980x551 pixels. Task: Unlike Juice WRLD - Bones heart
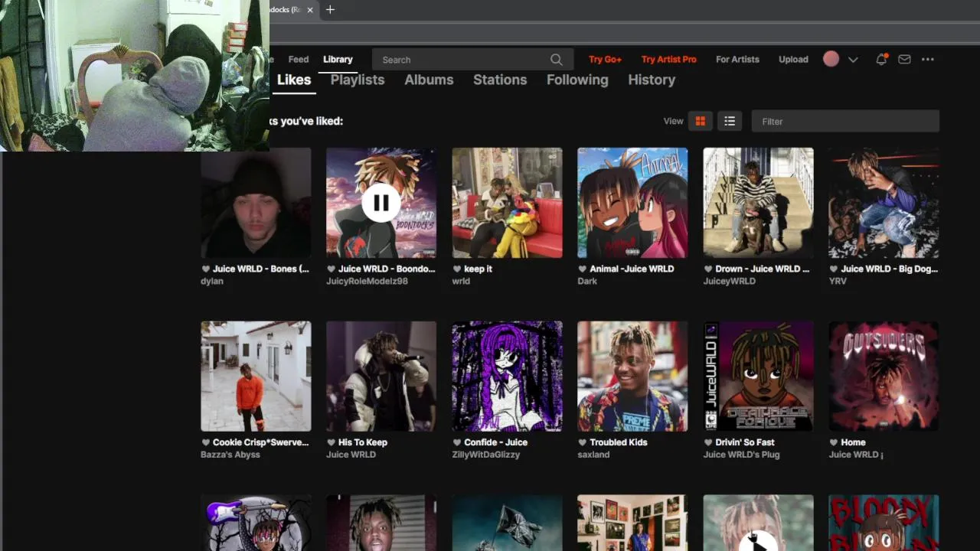pos(205,269)
